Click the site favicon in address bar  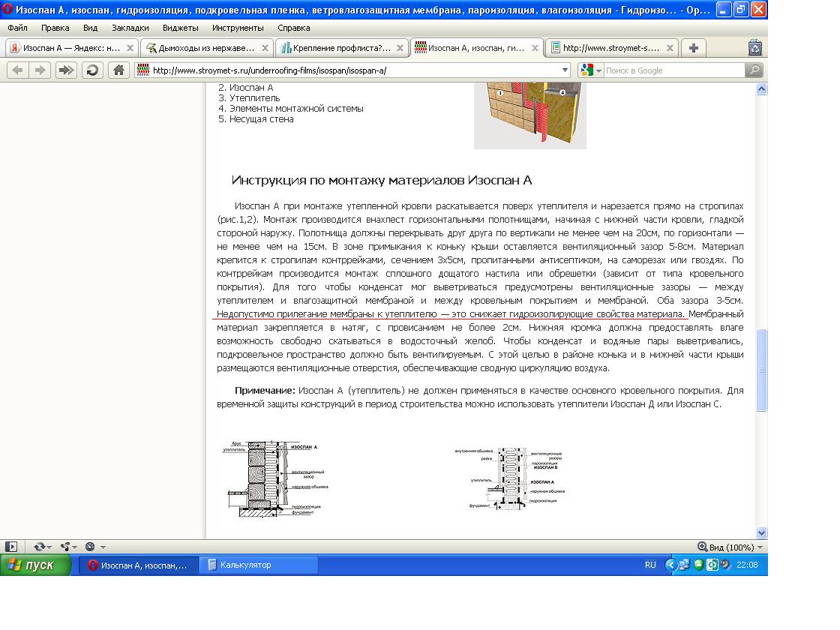coord(143,70)
